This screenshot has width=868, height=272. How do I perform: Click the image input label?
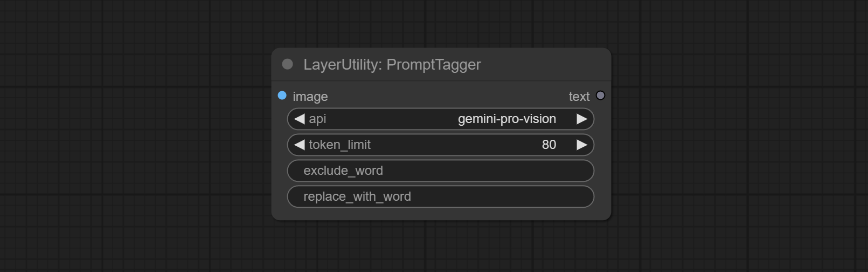(310, 97)
